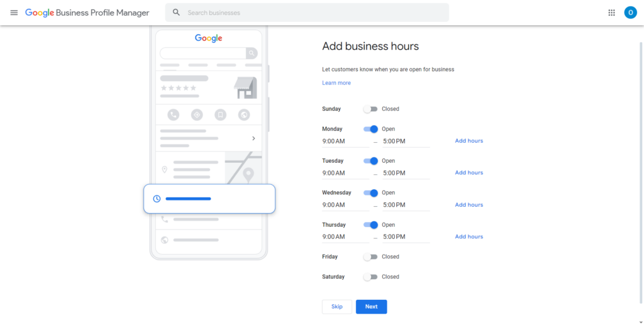
Task: Add hours for Monday
Action: (469, 141)
